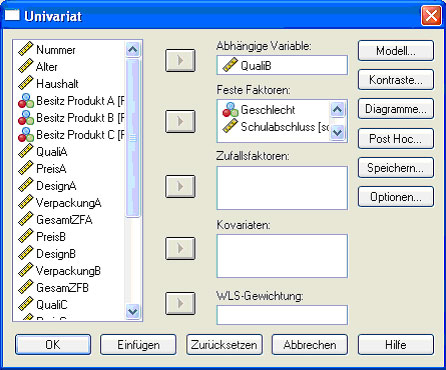Click the ruler icon of QualiB dependent variable

click(x=230, y=65)
